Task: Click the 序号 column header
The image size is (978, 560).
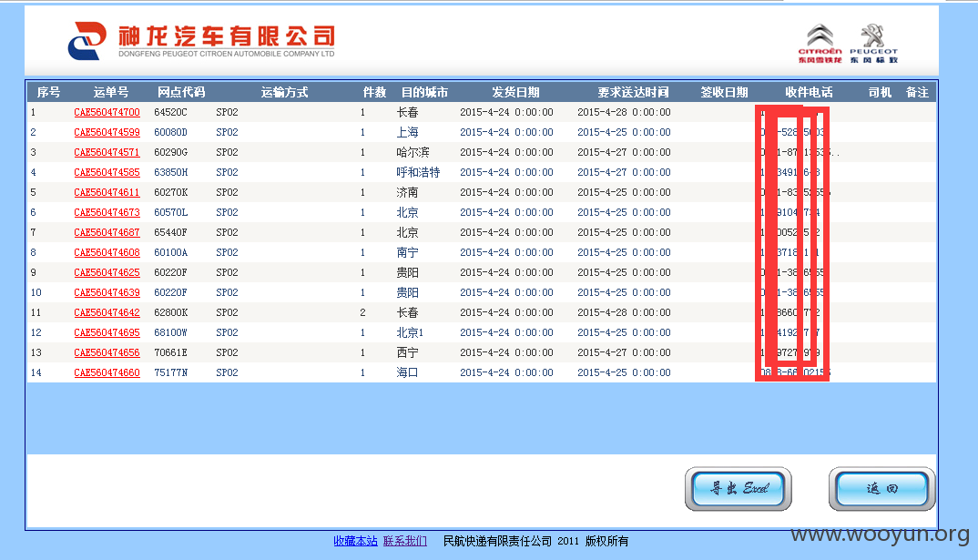Action: point(48,92)
